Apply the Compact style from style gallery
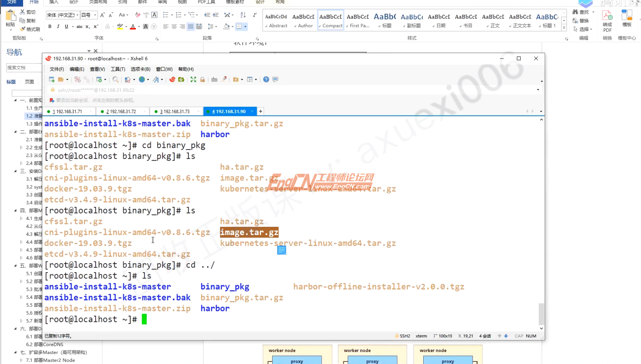Screen dimensions: 641x364 [x=330, y=21]
